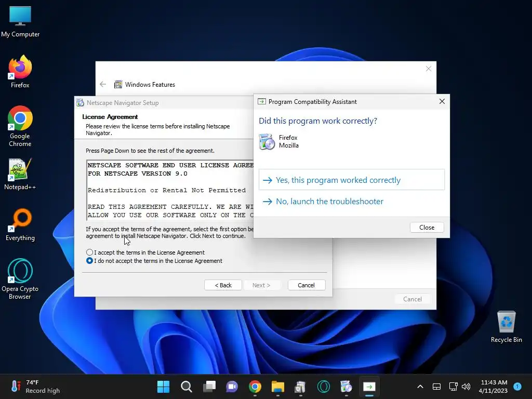Click inside the license agreement text box
Image resolution: width=532 pixels, height=399 pixels.
point(170,190)
